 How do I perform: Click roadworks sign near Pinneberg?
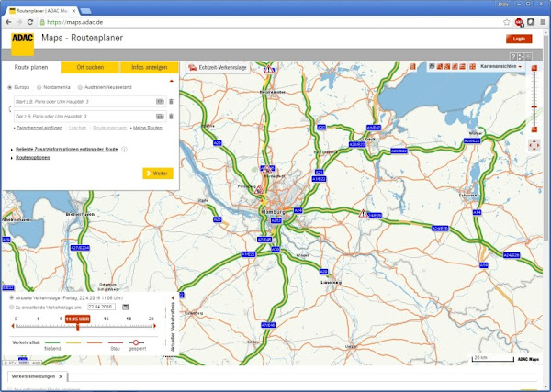tap(259, 190)
